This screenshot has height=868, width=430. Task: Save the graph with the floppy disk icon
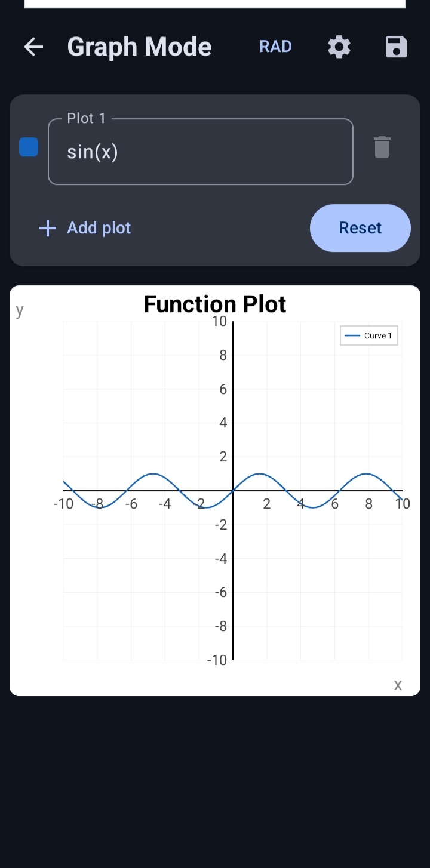point(397,47)
